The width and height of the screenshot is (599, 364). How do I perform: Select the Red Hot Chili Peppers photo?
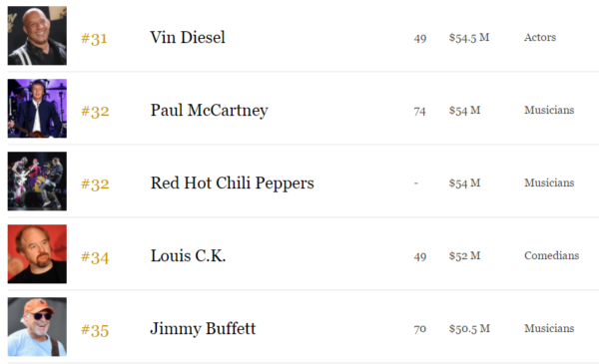point(37,182)
